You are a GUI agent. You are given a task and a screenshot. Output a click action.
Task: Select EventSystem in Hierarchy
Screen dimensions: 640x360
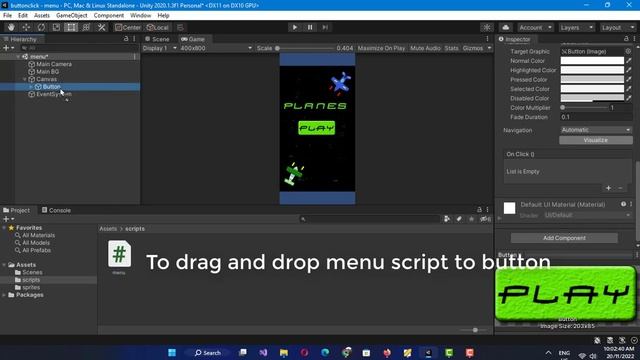54,94
